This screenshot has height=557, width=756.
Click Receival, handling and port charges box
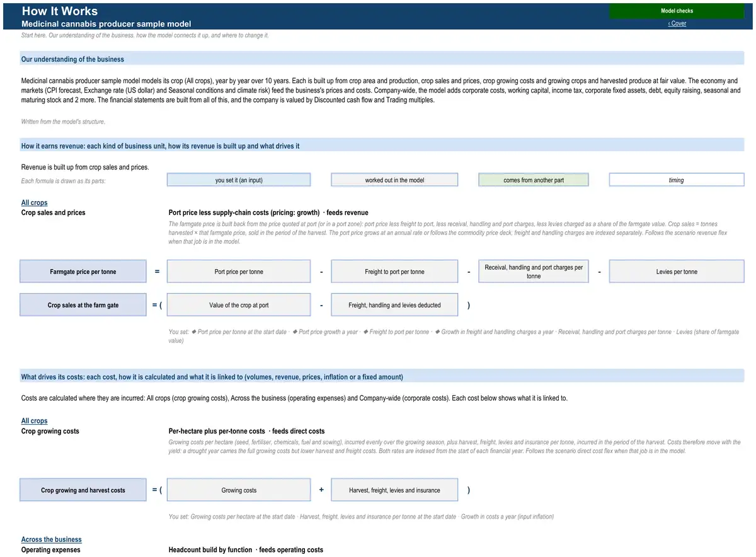[534, 272]
